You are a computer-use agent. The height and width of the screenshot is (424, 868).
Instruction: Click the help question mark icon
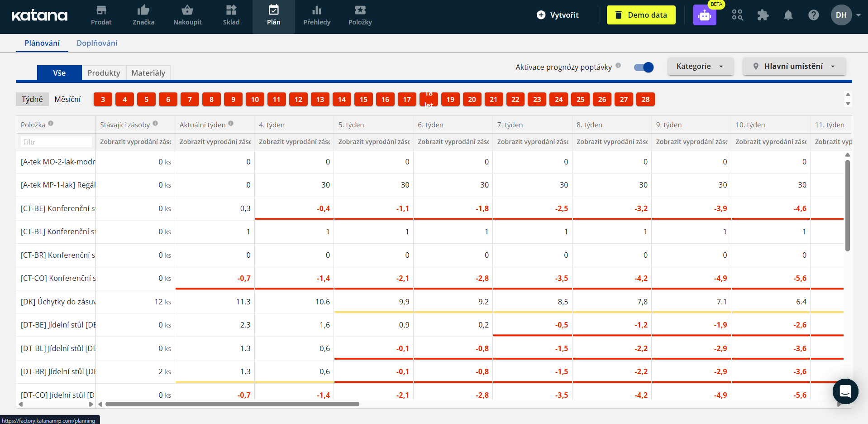click(x=813, y=15)
